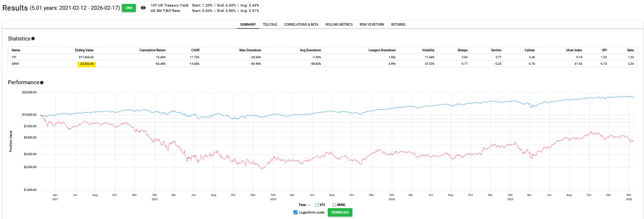
Task: Open the CORRELATIONS & BETA tab
Action: click(x=301, y=25)
